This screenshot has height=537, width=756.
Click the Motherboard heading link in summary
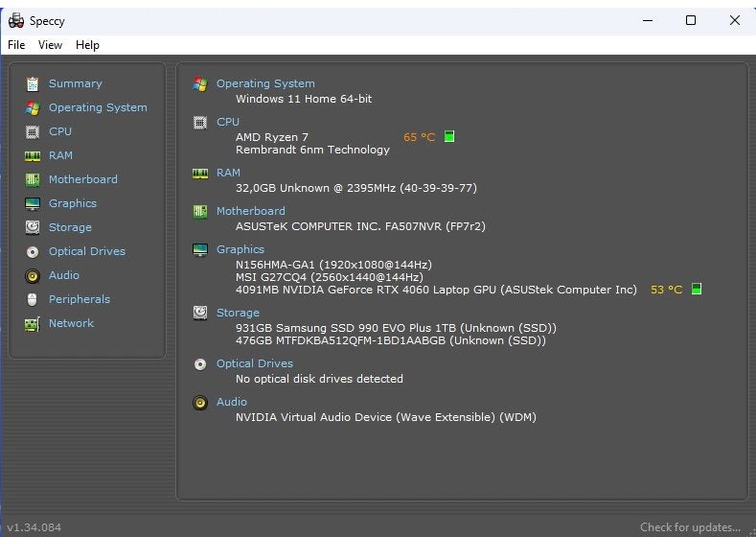(251, 211)
